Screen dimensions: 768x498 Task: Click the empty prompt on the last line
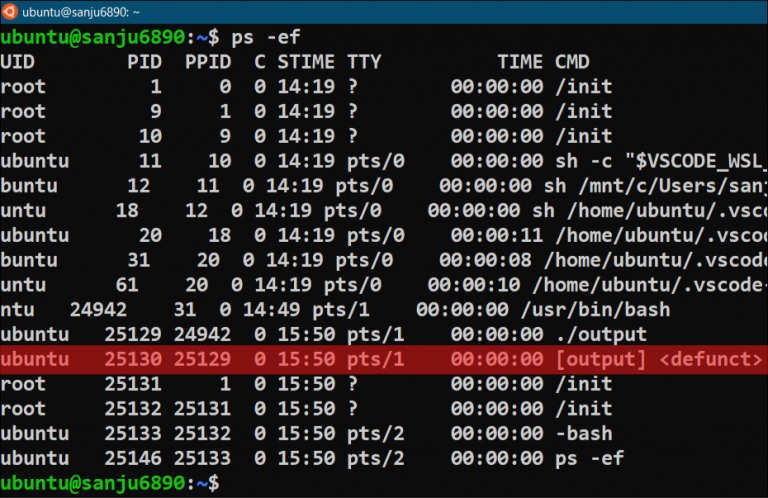tap(231, 482)
